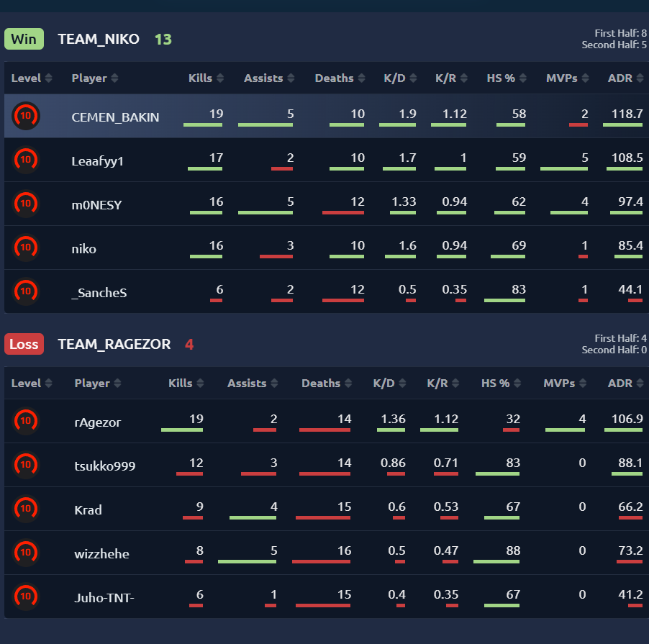Open tsukko999 player profile

pos(105,466)
